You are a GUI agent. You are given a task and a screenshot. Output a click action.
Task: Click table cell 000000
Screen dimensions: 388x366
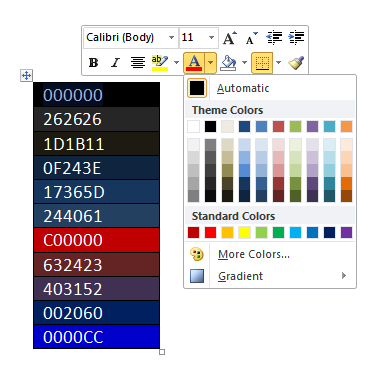click(97, 95)
